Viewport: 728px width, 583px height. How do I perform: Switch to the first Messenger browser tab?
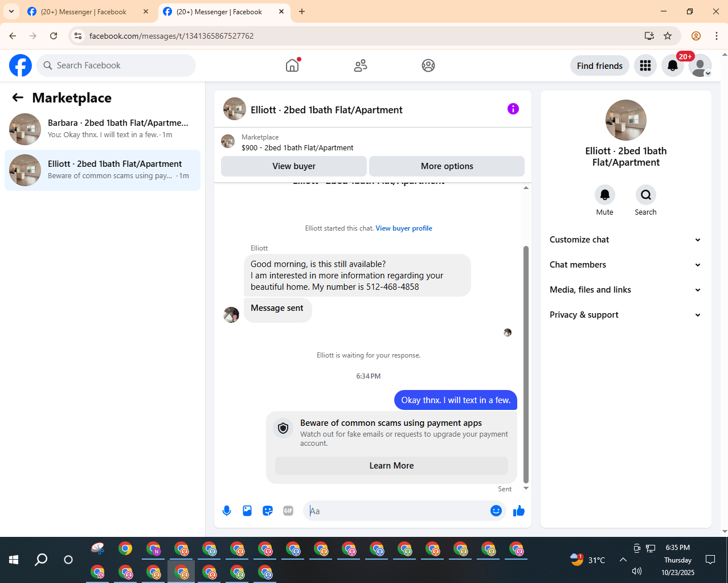pos(88,11)
